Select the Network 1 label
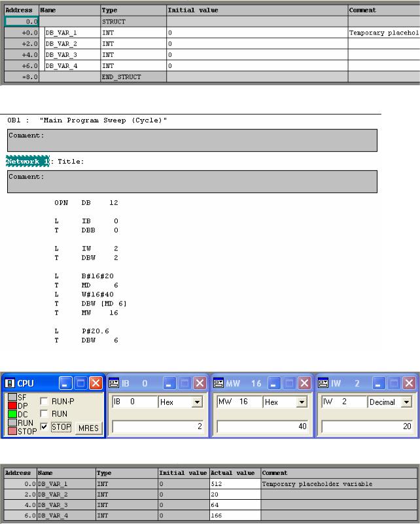This screenshot has width=420, height=524. click(x=27, y=161)
